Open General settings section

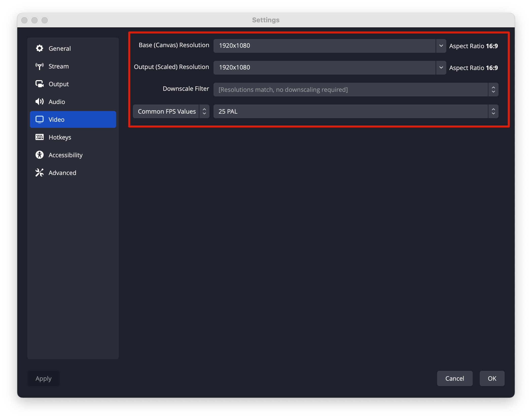pos(73,48)
